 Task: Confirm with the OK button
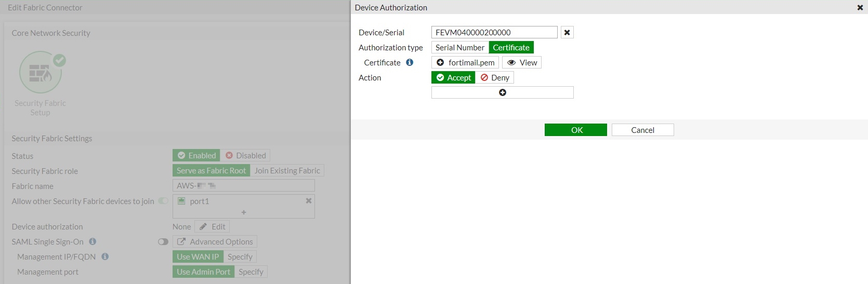click(x=576, y=130)
